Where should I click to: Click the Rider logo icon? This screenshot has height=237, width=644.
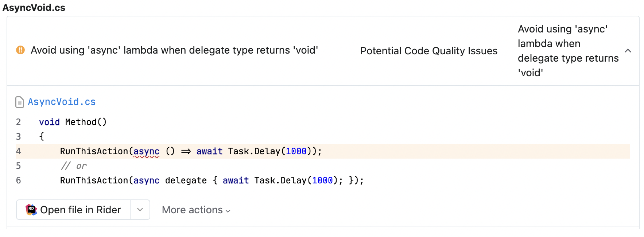coord(31,210)
